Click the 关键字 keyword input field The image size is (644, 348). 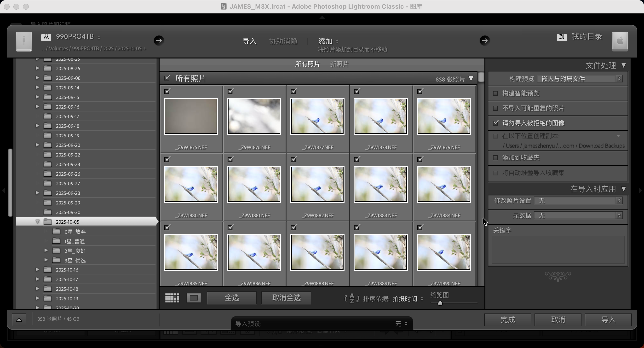[558, 250]
